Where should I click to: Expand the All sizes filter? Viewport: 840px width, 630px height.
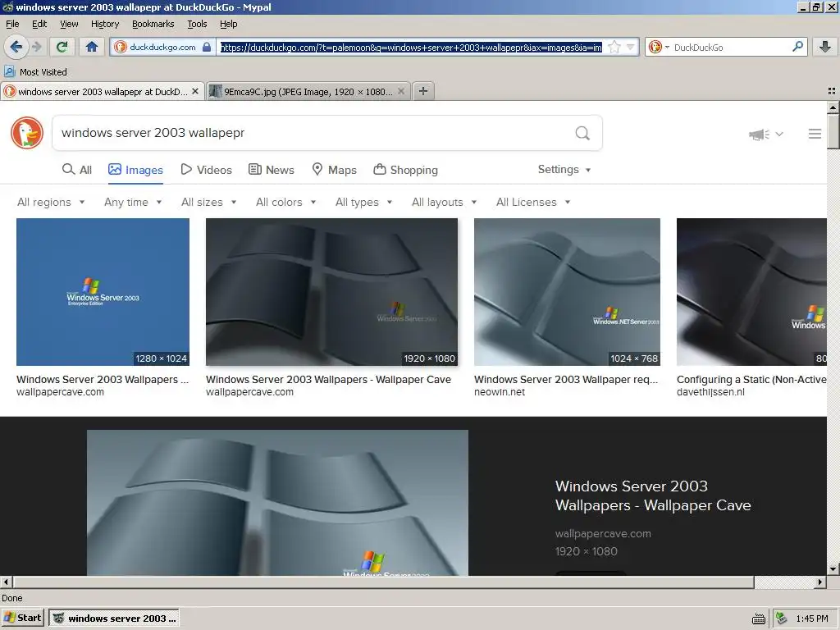[209, 202]
